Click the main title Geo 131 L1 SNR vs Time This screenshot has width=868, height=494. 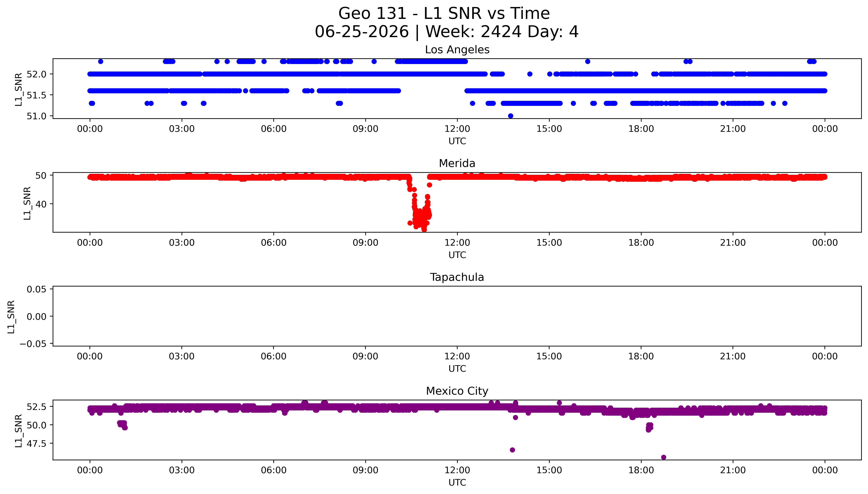(444, 14)
